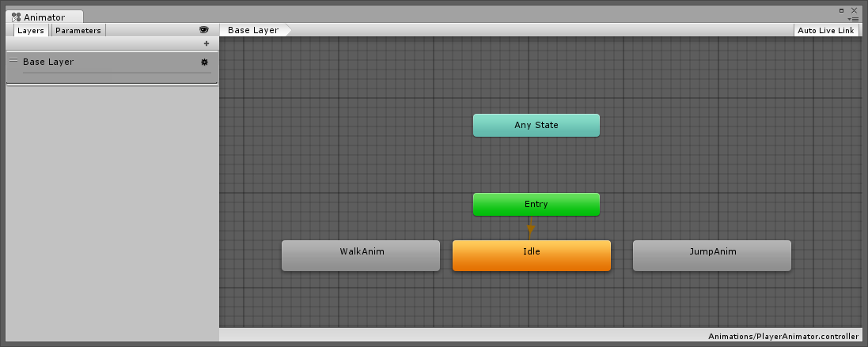
Task: Click the plus icon to add a layer
Action: point(207,44)
